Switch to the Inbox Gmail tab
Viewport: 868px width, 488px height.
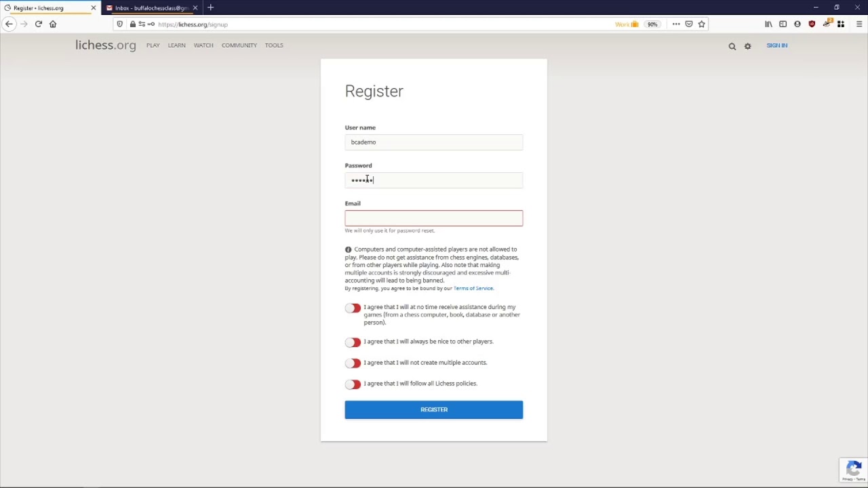[152, 8]
